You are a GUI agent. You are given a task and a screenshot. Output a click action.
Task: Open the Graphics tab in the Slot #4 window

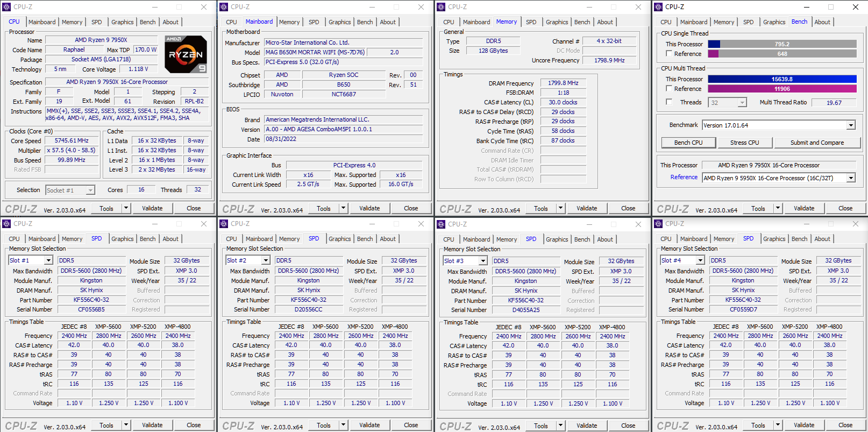pyautogui.click(x=774, y=239)
